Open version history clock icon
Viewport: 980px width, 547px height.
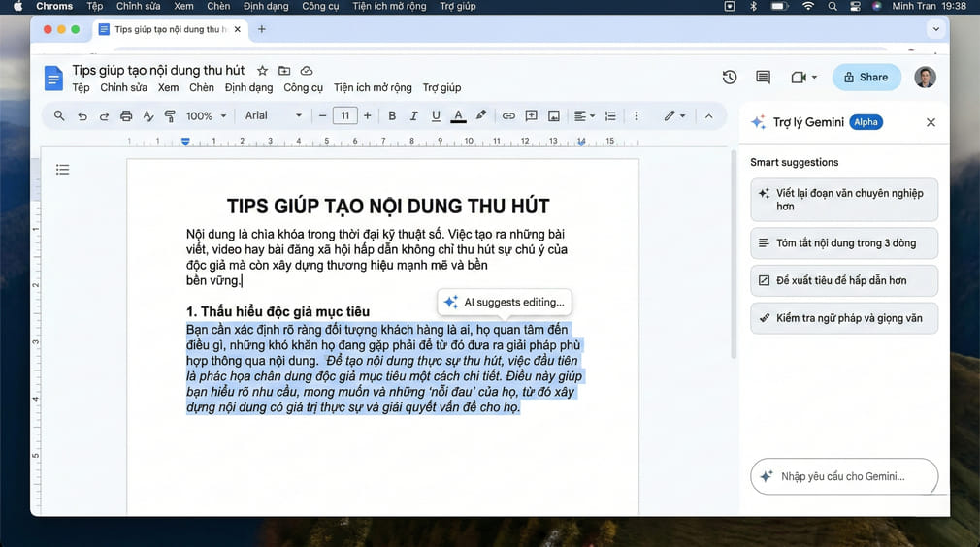pos(730,78)
